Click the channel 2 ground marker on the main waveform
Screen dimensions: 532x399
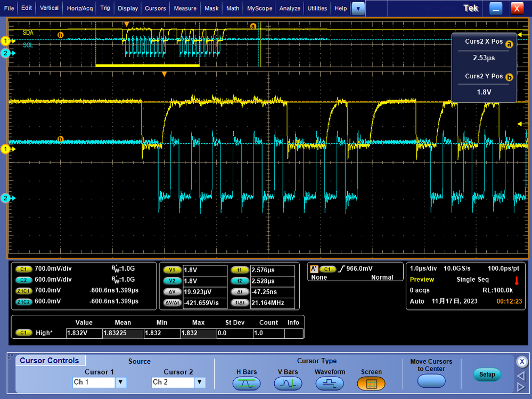point(6,199)
